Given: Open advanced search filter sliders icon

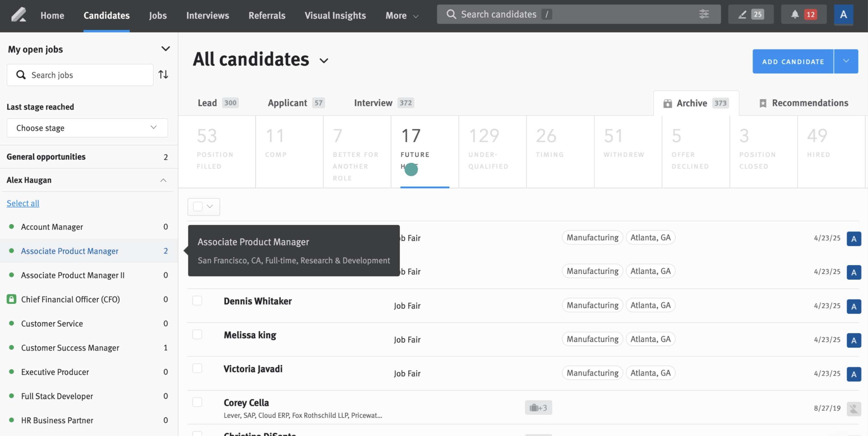Looking at the screenshot, I should pyautogui.click(x=704, y=14).
